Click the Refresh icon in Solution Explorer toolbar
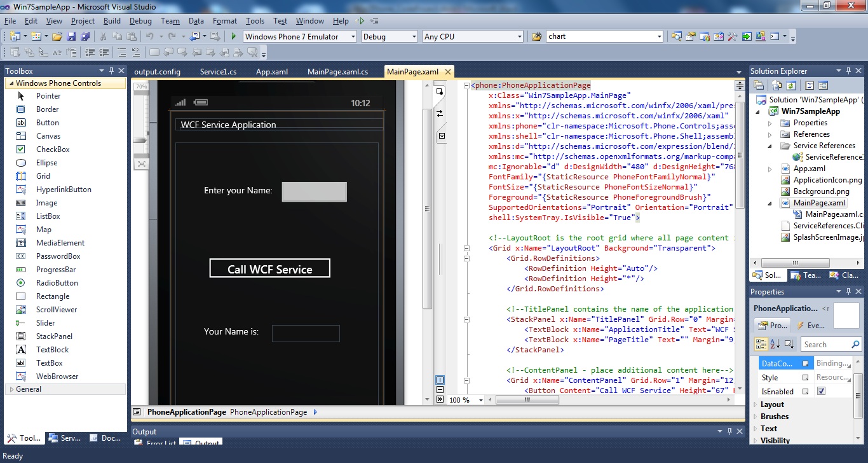 pyautogui.click(x=791, y=85)
